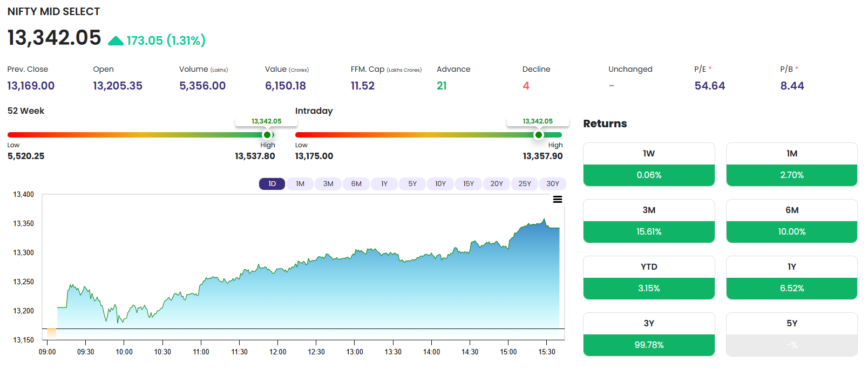Open the 6M returns card showing 10.00%
The height and width of the screenshot is (370, 868).
pos(792,221)
